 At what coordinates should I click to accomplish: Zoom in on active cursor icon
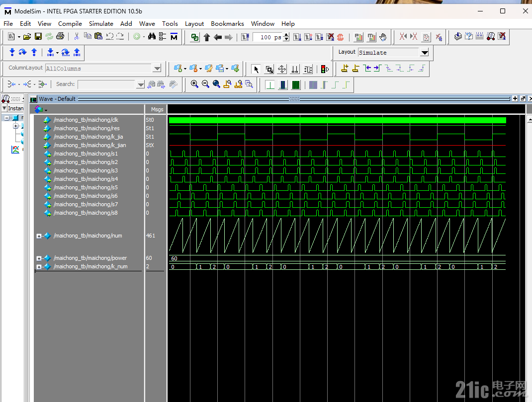pos(227,84)
